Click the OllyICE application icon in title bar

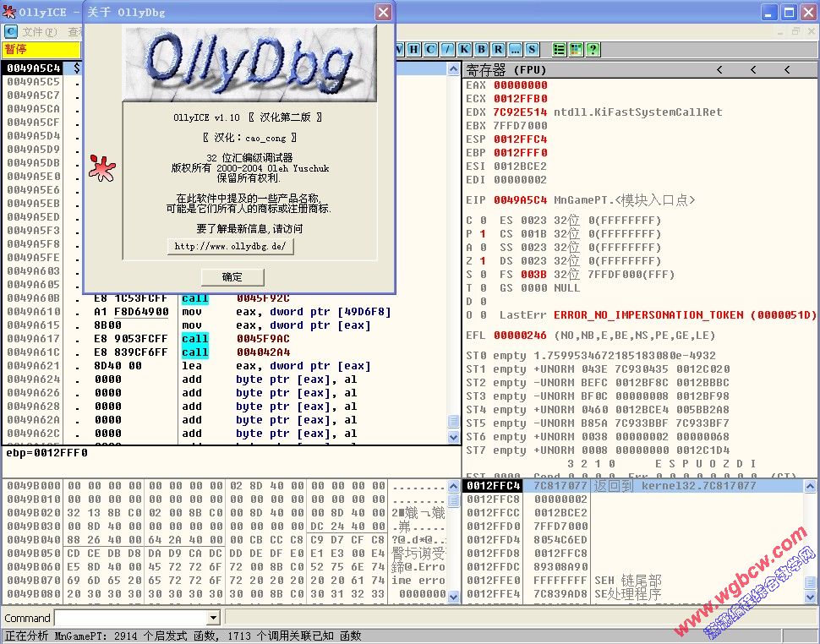tap(9, 12)
